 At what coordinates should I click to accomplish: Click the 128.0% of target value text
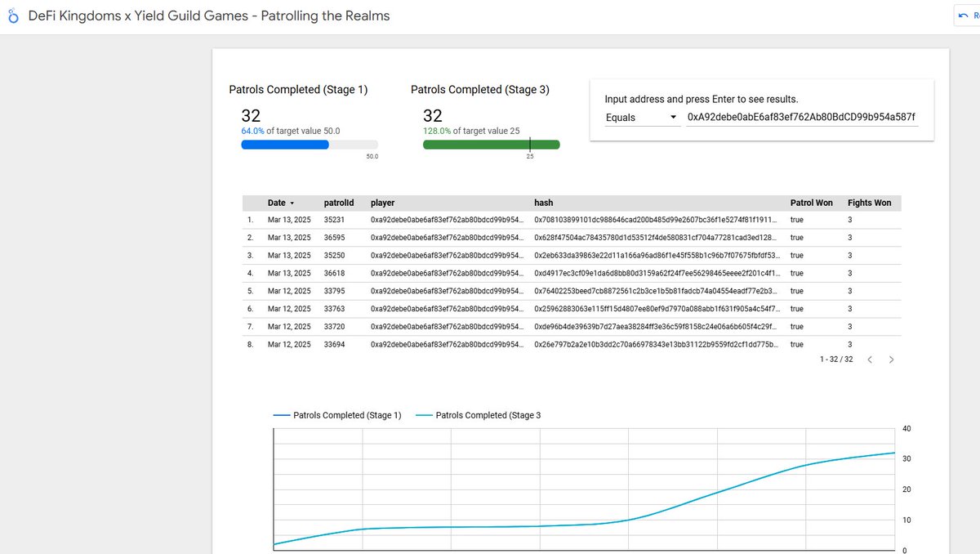pyautogui.click(x=471, y=131)
